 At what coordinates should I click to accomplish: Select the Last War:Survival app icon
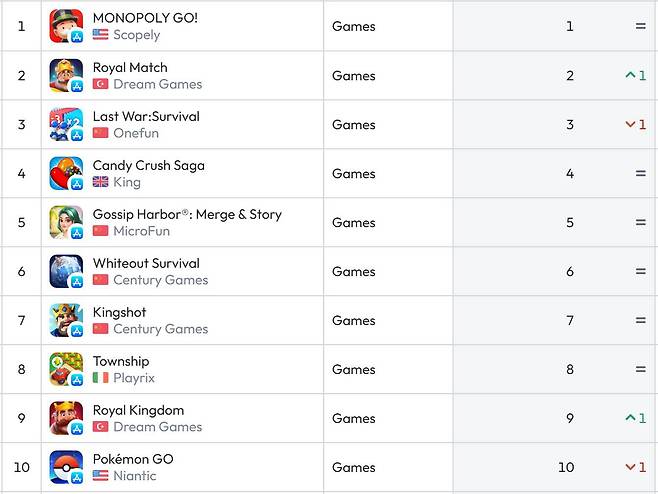(x=66, y=124)
